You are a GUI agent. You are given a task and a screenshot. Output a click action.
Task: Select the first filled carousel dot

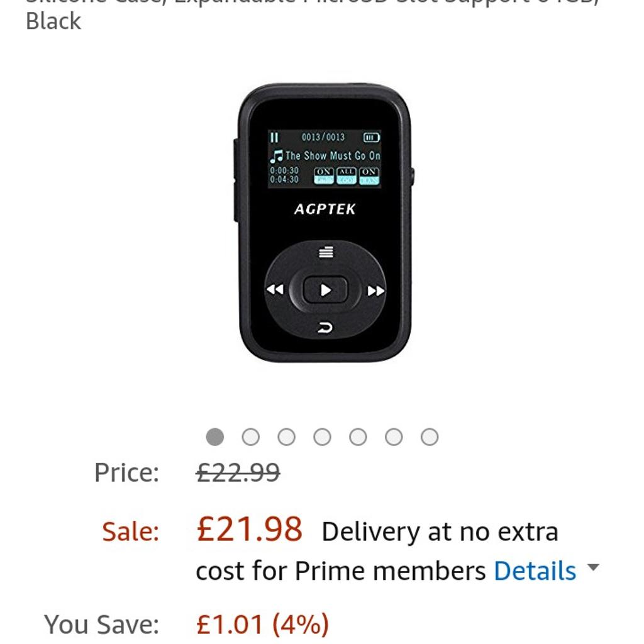216,435
